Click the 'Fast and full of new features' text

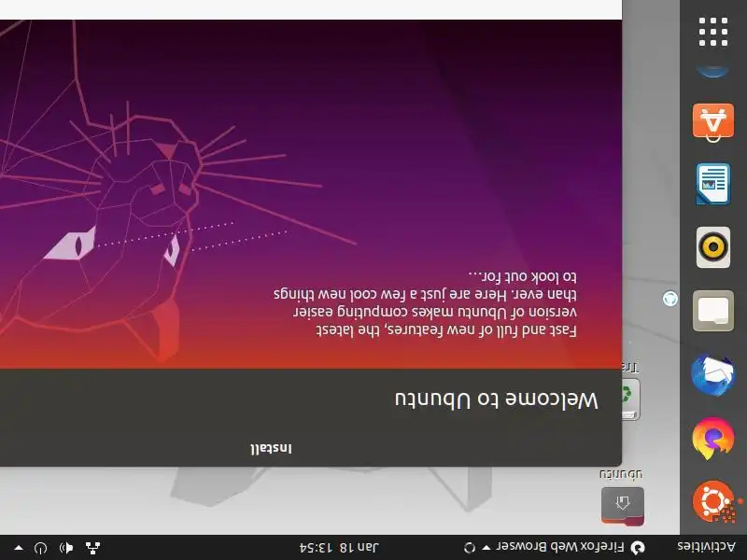pyautogui.click(x=446, y=330)
